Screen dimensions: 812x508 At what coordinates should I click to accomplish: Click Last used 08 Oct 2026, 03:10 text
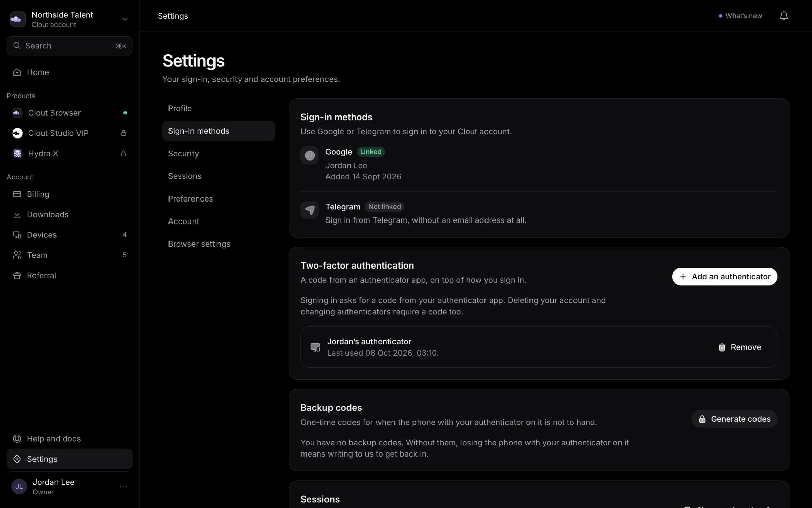coord(383,353)
